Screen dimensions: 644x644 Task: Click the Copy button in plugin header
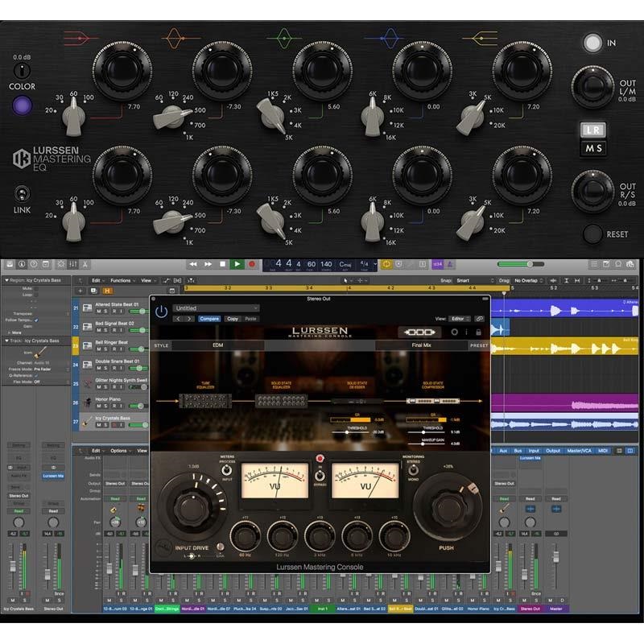pyautogui.click(x=233, y=319)
